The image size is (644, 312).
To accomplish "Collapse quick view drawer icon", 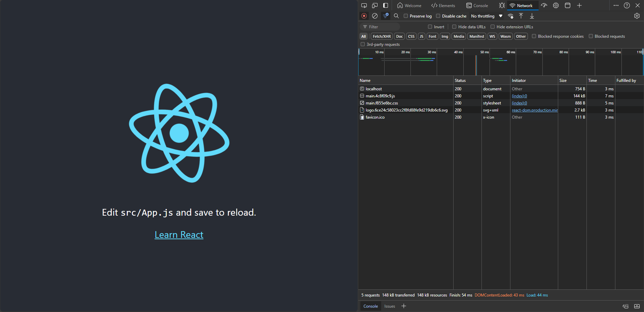I will click(637, 306).
